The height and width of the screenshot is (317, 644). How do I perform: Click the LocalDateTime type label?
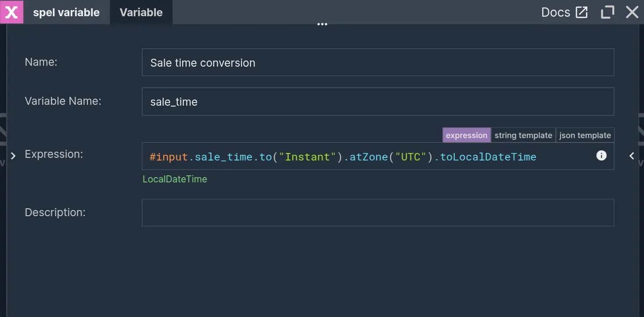point(175,179)
